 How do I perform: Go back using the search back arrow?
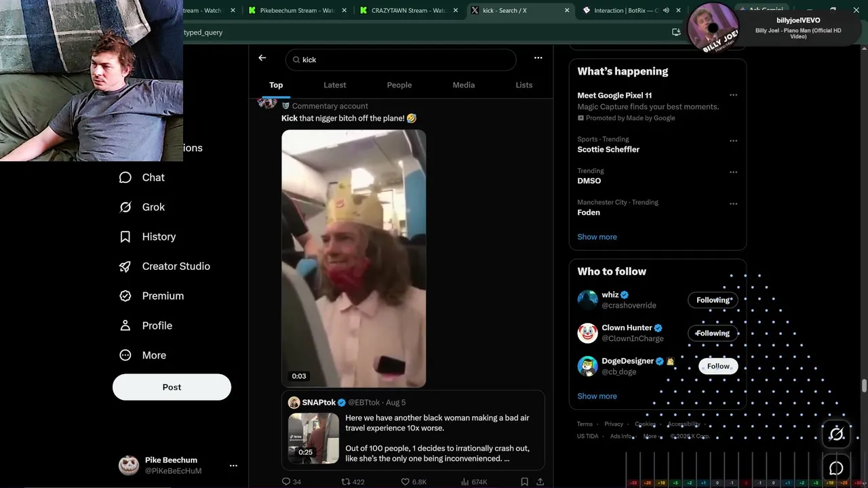click(262, 58)
